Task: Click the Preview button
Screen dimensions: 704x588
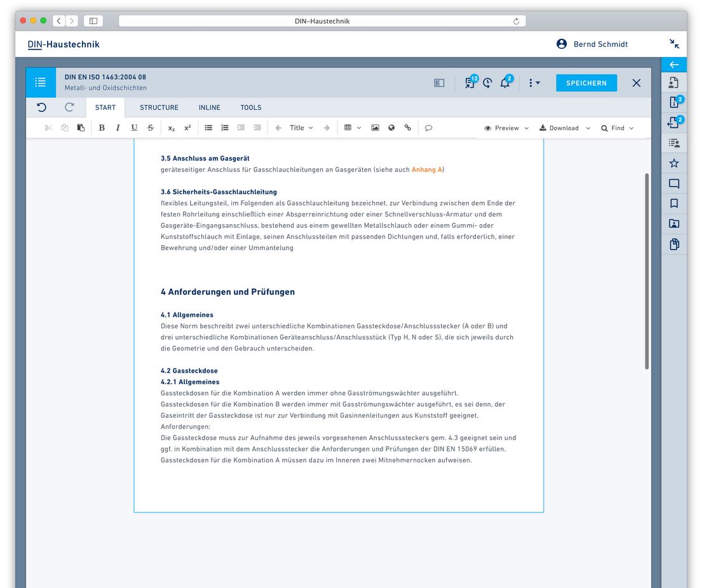Action: pos(501,128)
